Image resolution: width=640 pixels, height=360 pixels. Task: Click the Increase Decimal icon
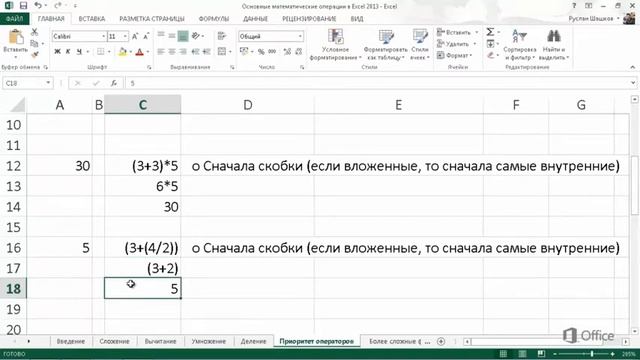coord(287,51)
